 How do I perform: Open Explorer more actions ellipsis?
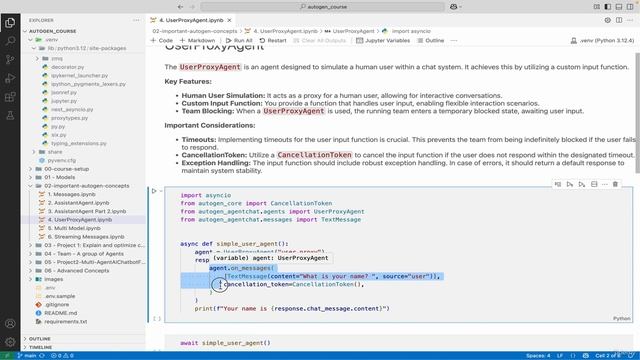click(x=136, y=20)
